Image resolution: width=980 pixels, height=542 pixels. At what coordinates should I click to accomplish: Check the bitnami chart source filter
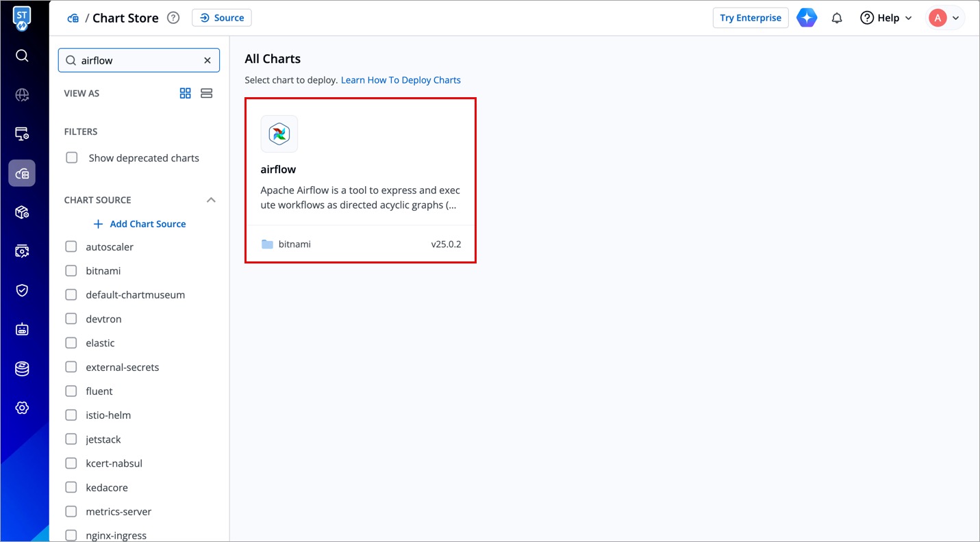tap(71, 271)
